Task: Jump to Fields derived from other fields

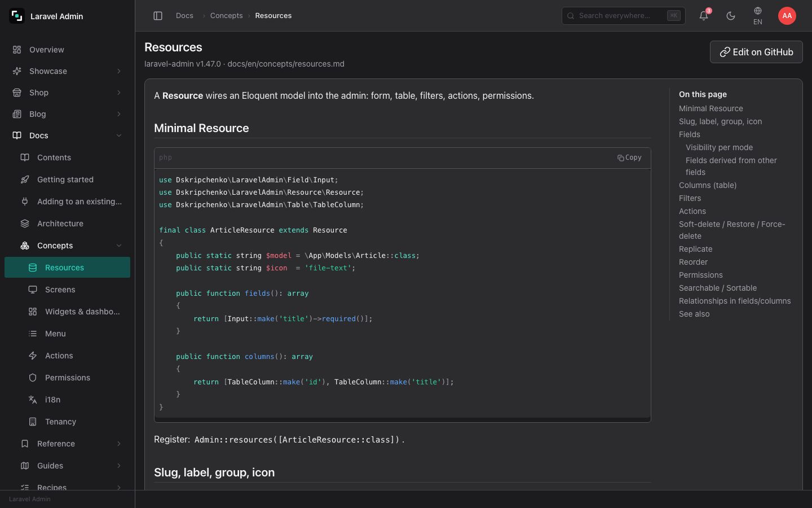Action: tap(731, 166)
